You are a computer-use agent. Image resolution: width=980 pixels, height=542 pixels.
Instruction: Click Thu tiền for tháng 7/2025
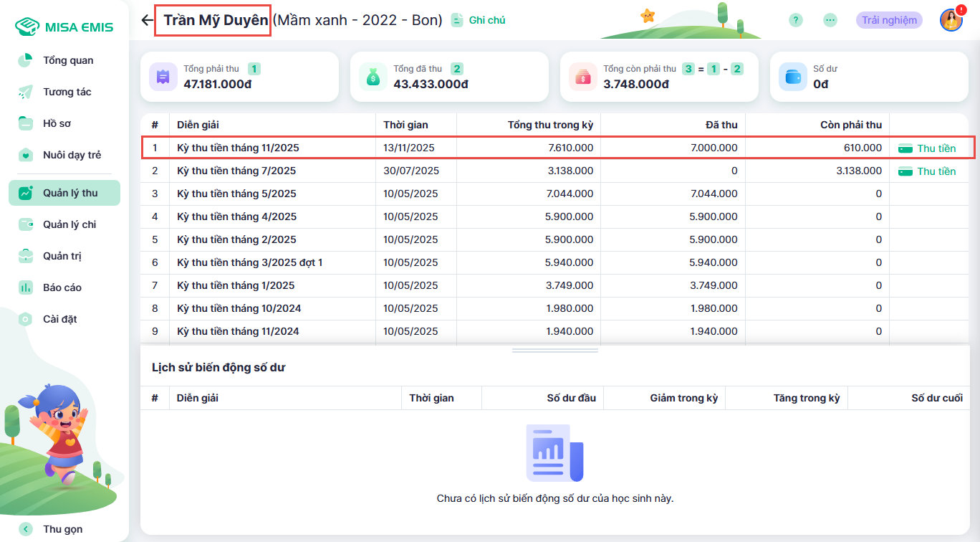[x=928, y=171]
